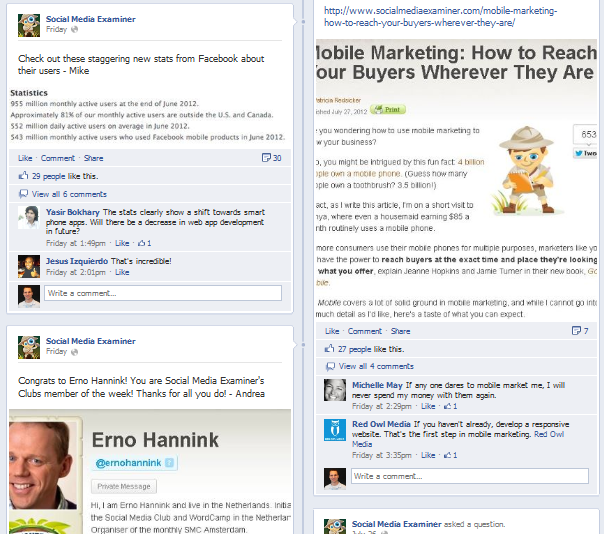Click the Private Message button on Erno Hannink card
The height and width of the screenshot is (534, 604).
(x=124, y=486)
